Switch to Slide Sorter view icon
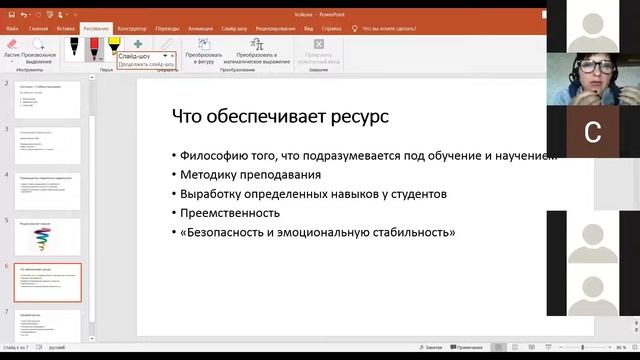Image resolution: width=640 pixels, height=360 pixels. coord(515,347)
